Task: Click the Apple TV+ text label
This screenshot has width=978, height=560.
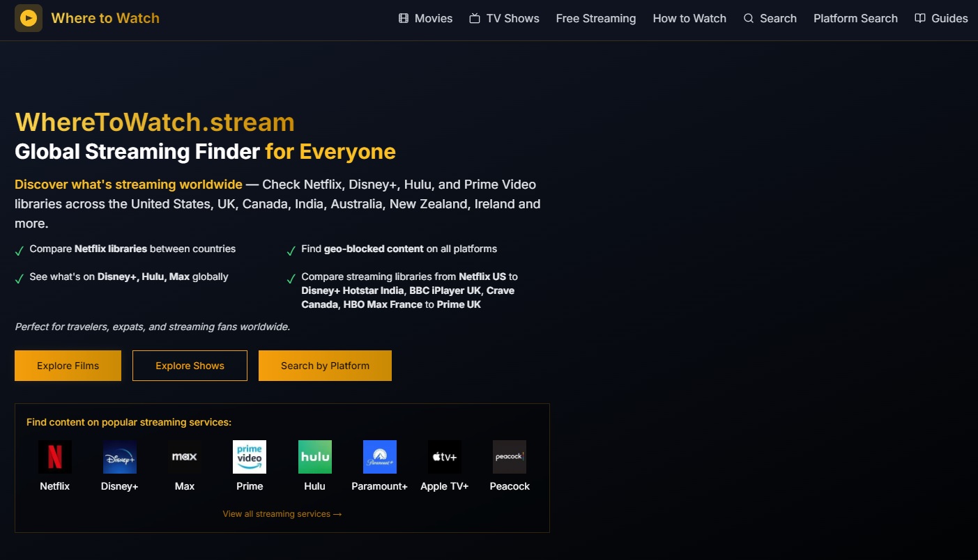Action: [445, 486]
